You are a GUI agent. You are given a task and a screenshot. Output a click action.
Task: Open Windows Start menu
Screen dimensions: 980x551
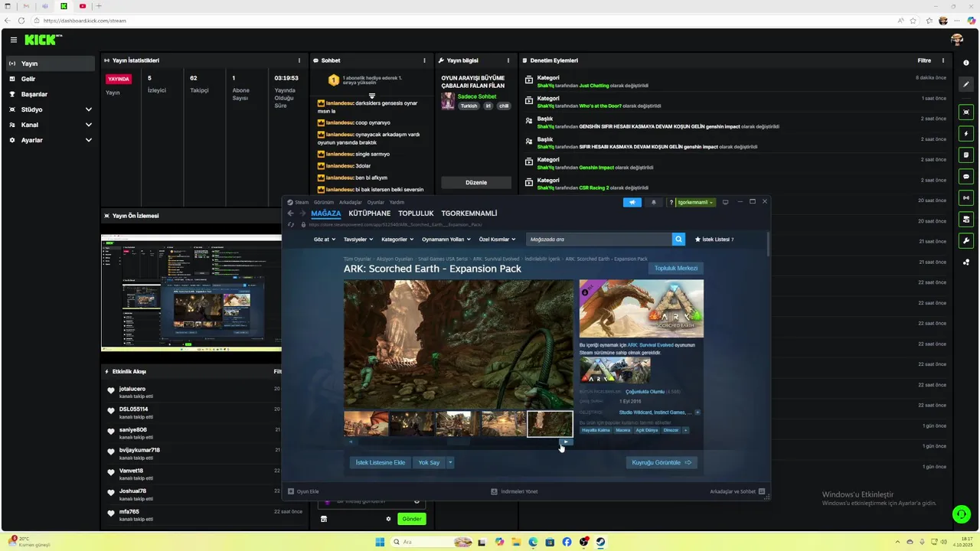(x=380, y=542)
